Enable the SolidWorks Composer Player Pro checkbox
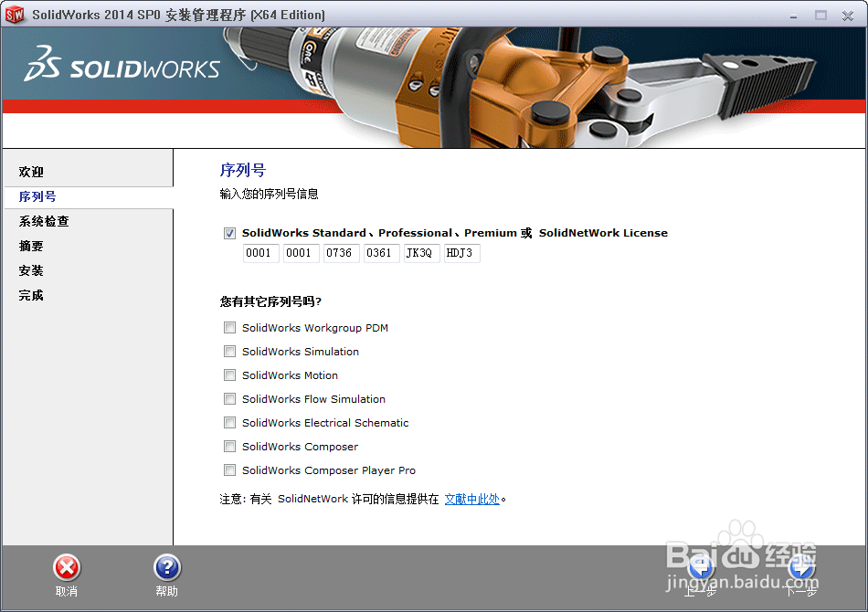 [x=229, y=470]
